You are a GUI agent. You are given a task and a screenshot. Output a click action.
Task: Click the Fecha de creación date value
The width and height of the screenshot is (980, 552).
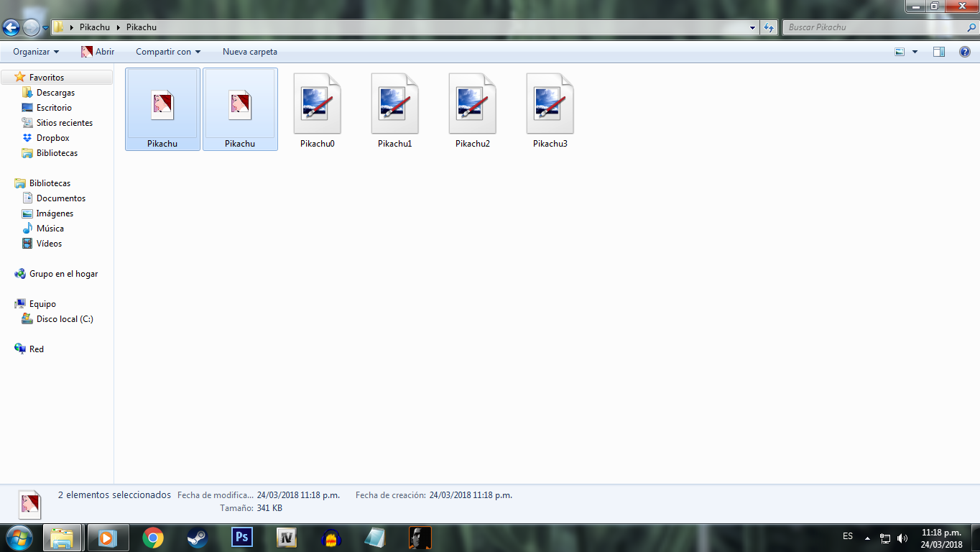(x=471, y=495)
